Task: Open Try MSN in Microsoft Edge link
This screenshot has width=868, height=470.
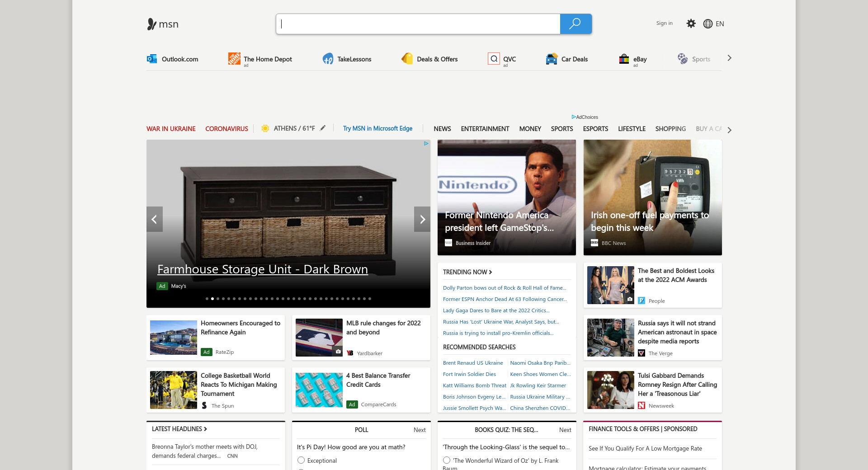Action: click(x=377, y=128)
